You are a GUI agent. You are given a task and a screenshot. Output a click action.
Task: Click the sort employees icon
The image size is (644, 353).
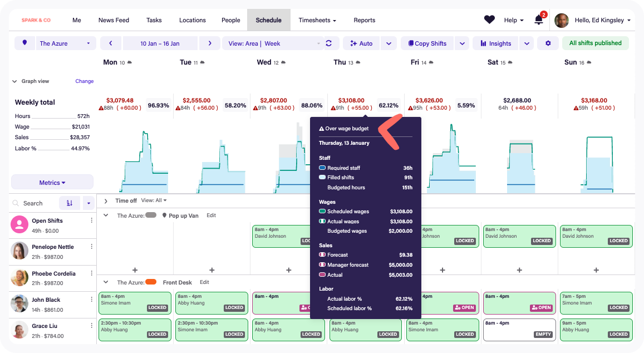click(x=70, y=203)
